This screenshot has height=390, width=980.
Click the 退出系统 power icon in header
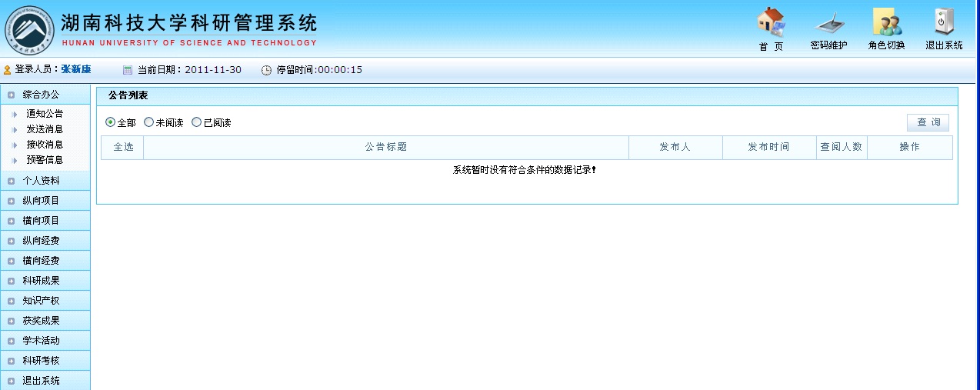[944, 22]
